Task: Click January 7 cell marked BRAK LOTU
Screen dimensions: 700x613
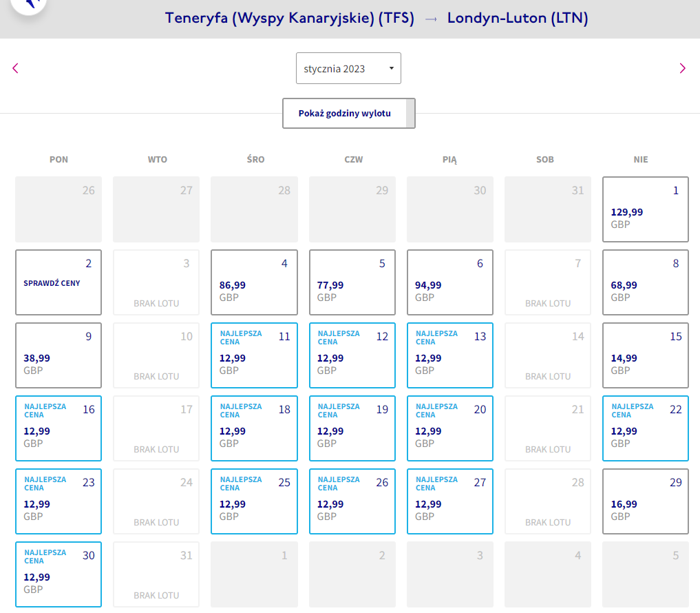Action: 548,282
